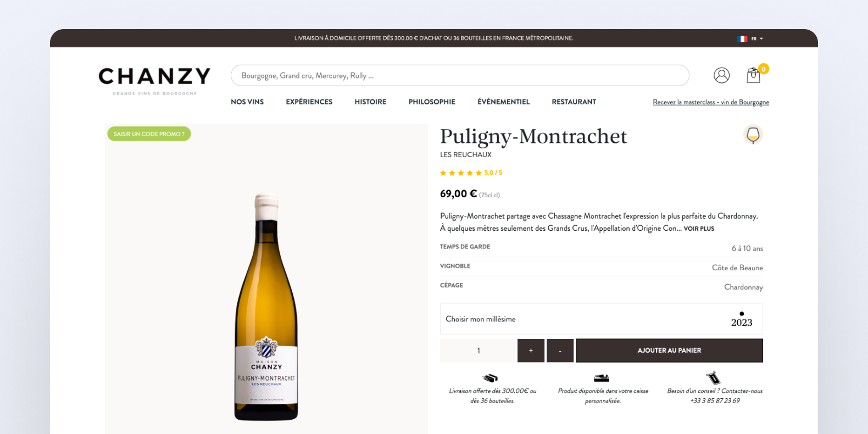Expand description with VOIR PLUS

click(x=699, y=229)
